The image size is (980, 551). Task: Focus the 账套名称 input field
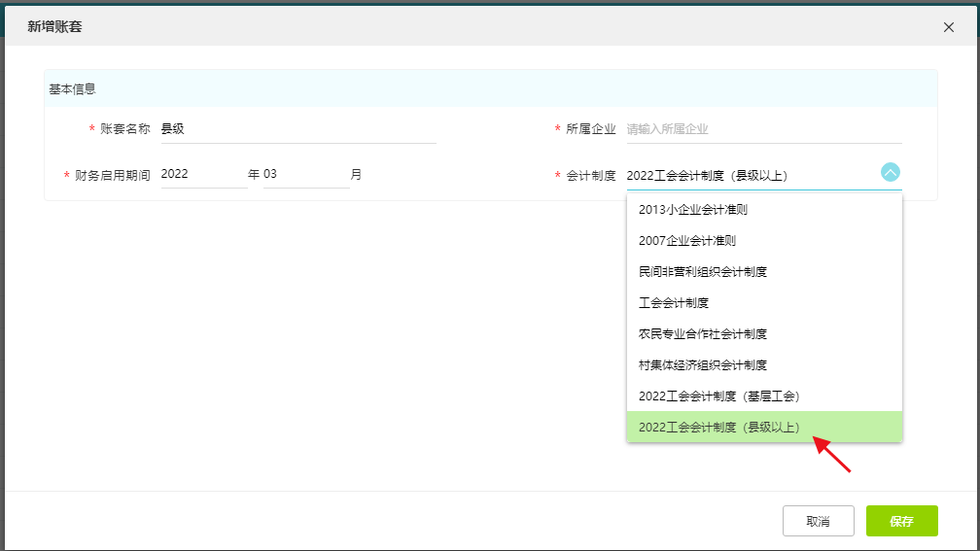298,129
